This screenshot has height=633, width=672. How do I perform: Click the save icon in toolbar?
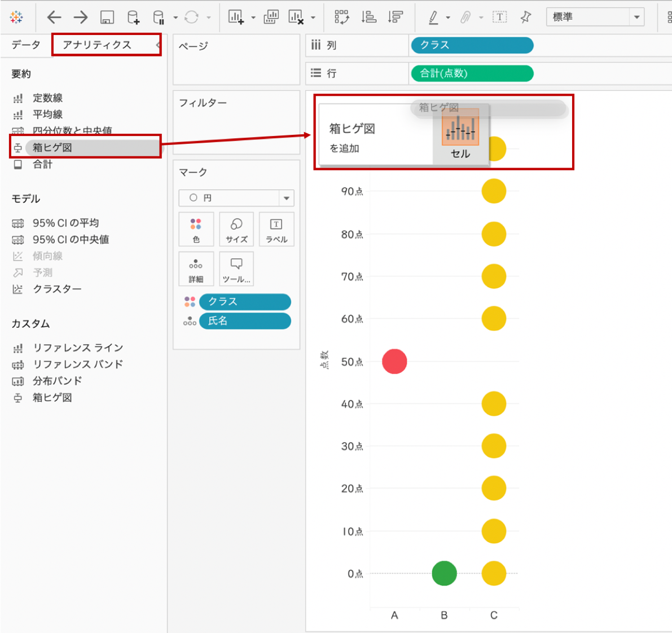tap(107, 17)
